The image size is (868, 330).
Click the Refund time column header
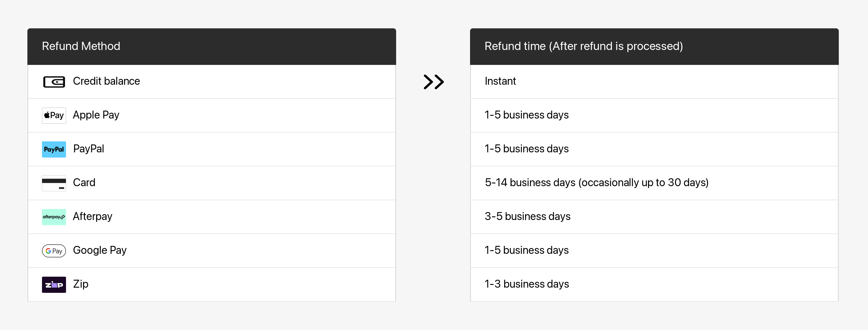pos(584,46)
